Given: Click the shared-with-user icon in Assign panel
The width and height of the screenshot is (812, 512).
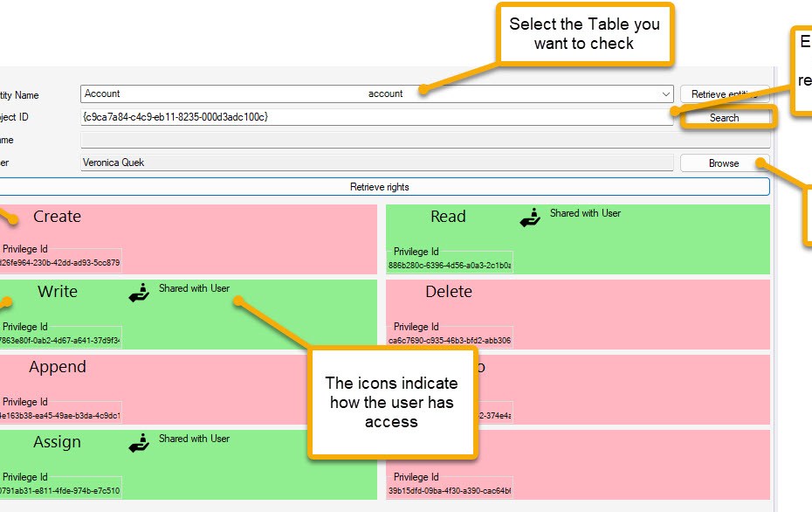Looking at the screenshot, I should [139, 443].
